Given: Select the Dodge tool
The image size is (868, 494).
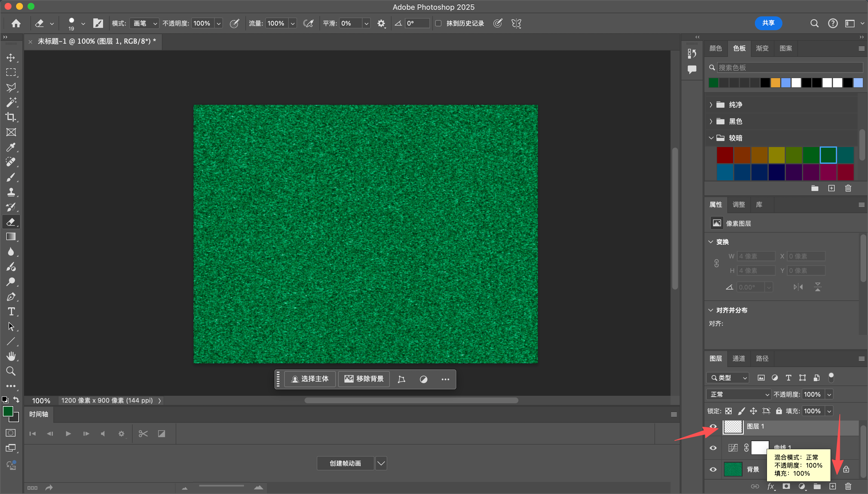Looking at the screenshot, I should (x=11, y=281).
